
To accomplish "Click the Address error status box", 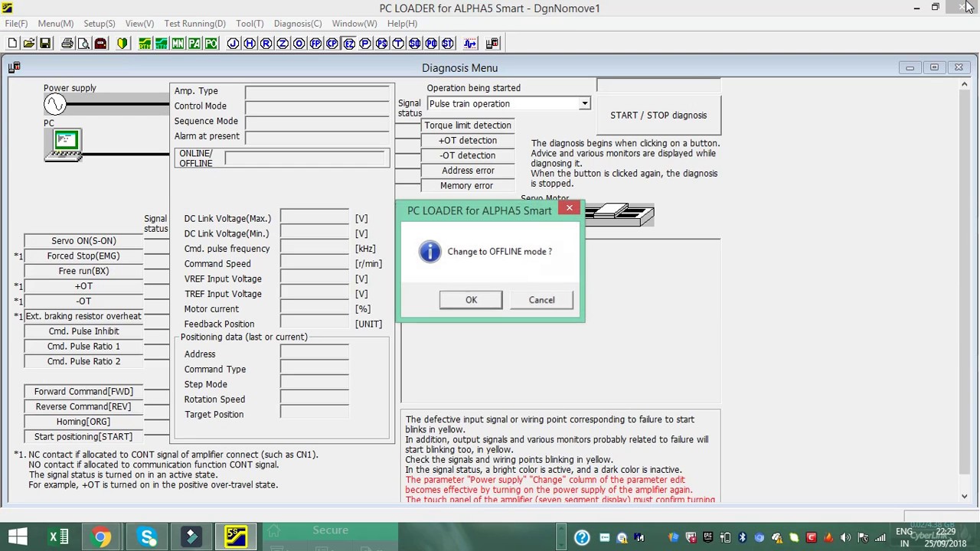I will tap(468, 171).
